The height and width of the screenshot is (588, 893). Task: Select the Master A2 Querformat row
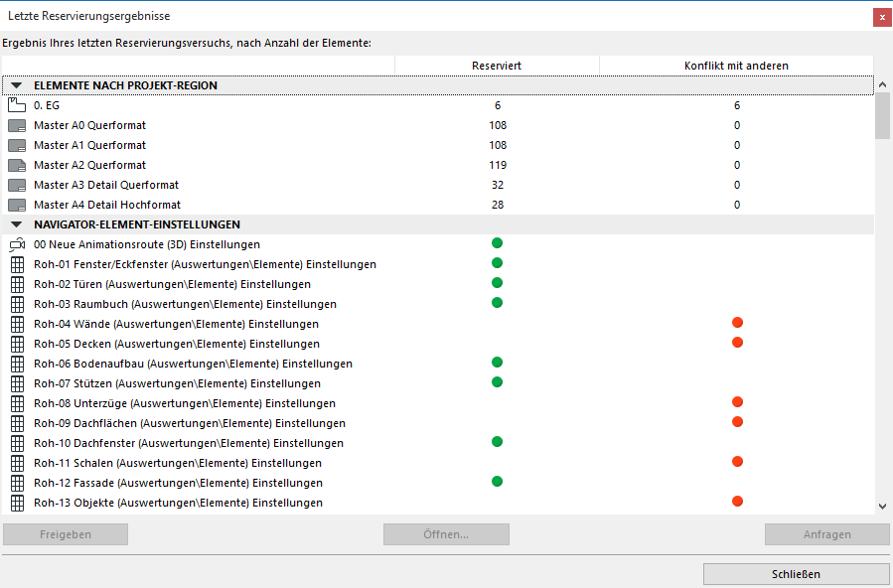click(x=437, y=165)
